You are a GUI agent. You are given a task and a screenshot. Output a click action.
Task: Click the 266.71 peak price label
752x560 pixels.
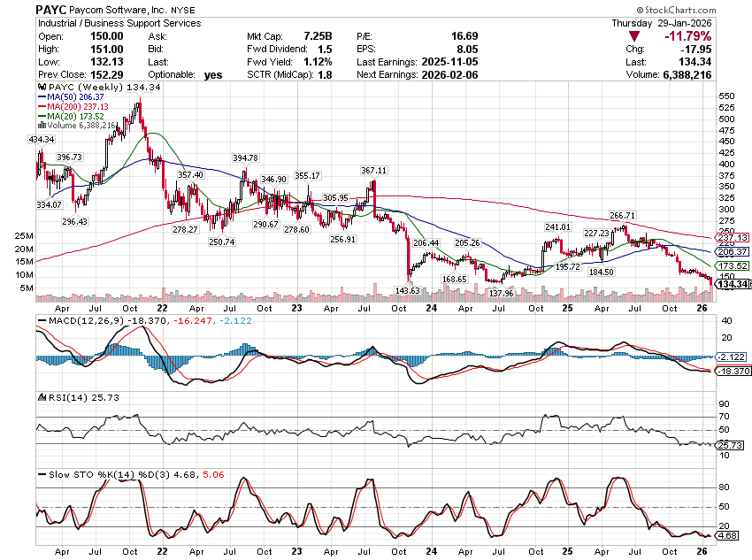622,215
